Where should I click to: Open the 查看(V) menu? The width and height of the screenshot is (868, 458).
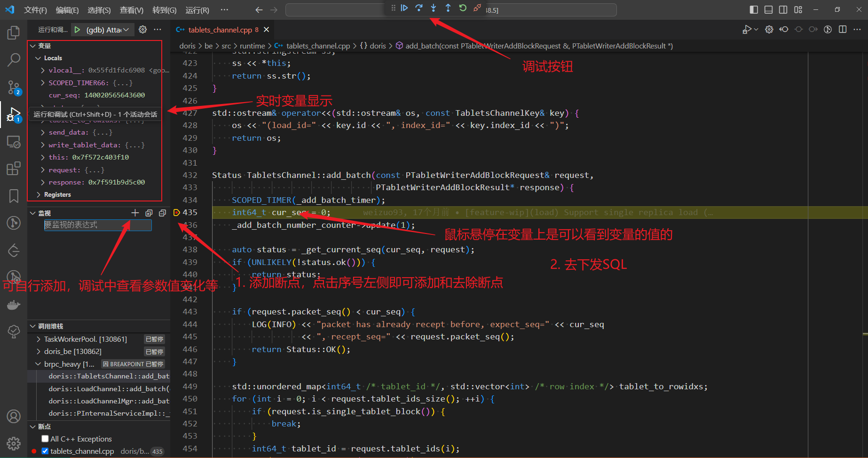[x=131, y=10]
